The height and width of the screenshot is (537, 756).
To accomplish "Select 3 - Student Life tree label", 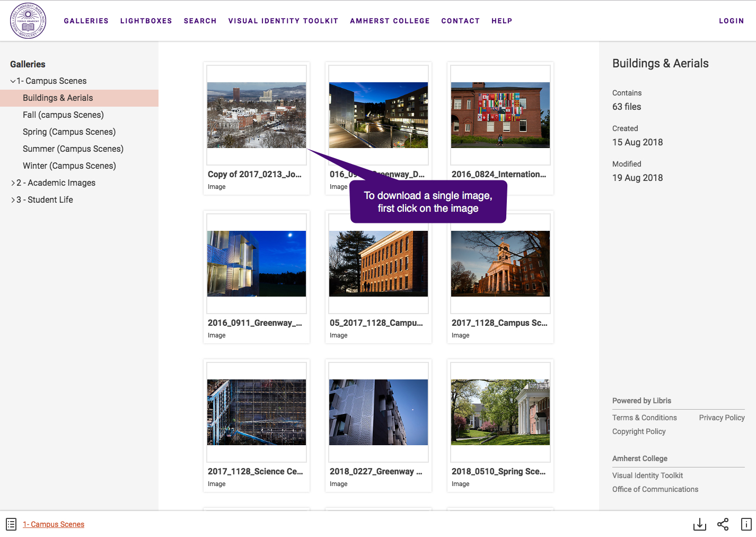I will [45, 200].
